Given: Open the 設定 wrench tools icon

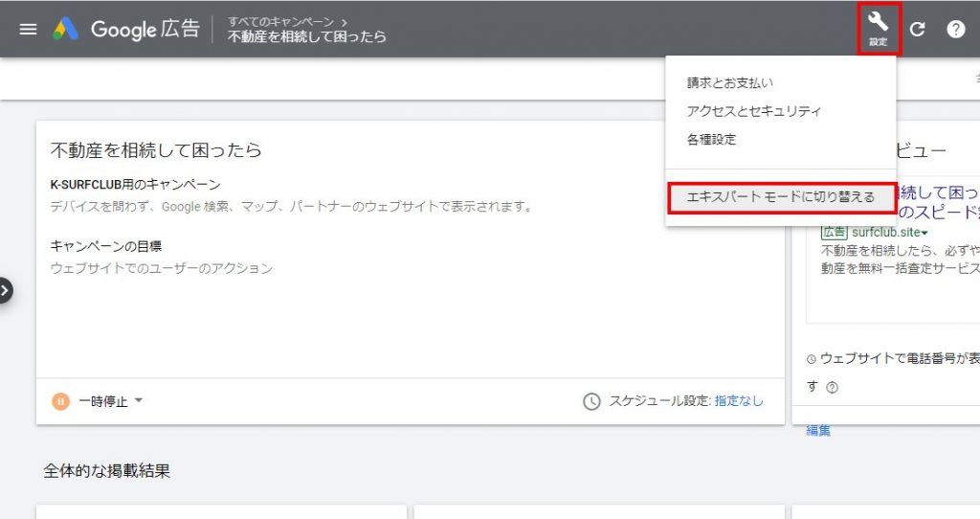Looking at the screenshot, I should tap(879, 28).
